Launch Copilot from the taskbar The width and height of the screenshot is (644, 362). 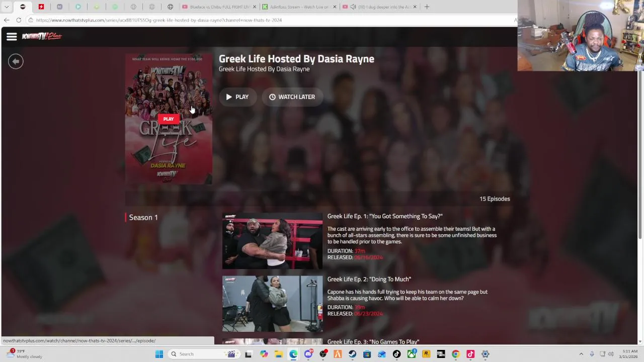264,354
